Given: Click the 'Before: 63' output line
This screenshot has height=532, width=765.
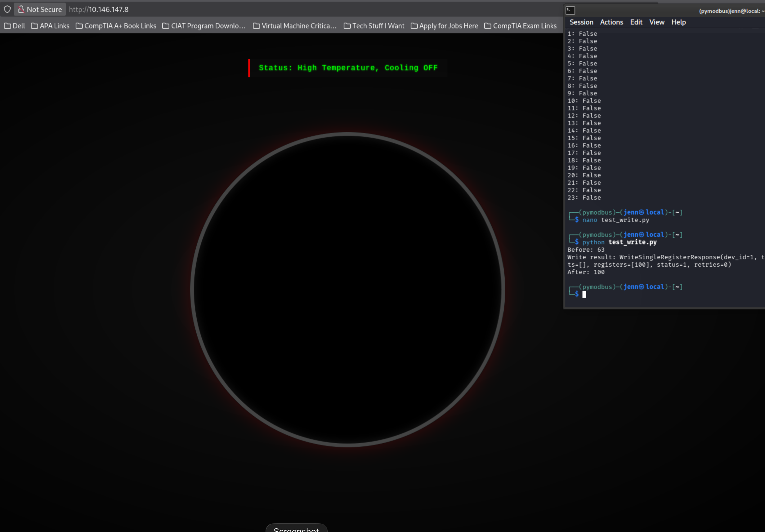Looking at the screenshot, I should [x=586, y=249].
